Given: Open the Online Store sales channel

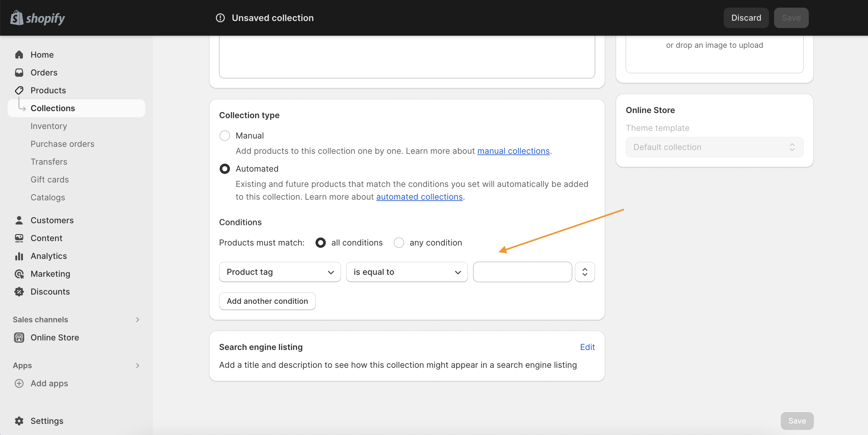Looking at the screenshot, I should [54, 337].
